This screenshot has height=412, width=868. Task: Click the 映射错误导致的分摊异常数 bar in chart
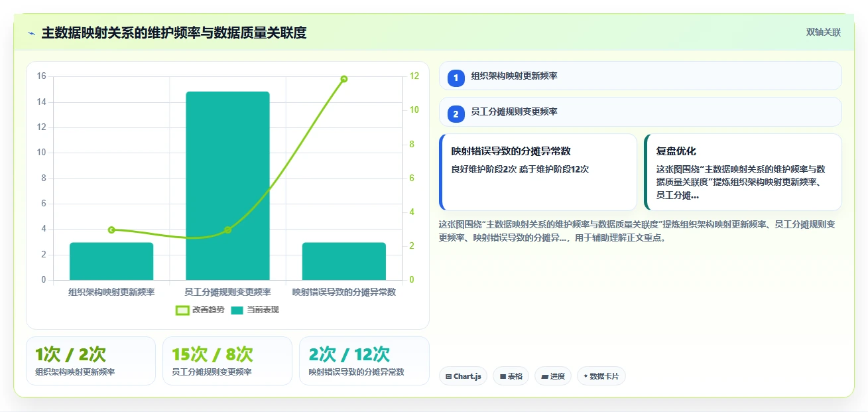click(x=344, y=261)
